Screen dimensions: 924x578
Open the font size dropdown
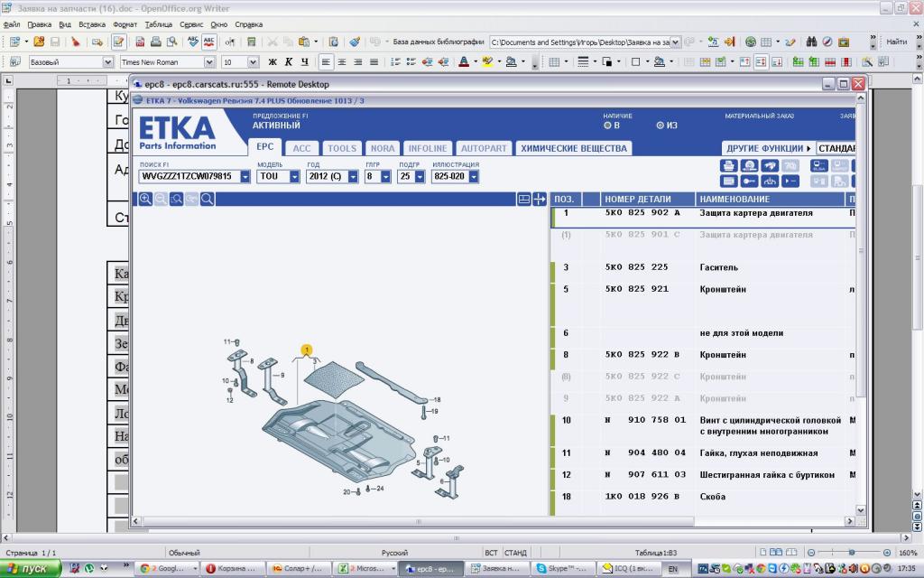click(x=253, y=62)
